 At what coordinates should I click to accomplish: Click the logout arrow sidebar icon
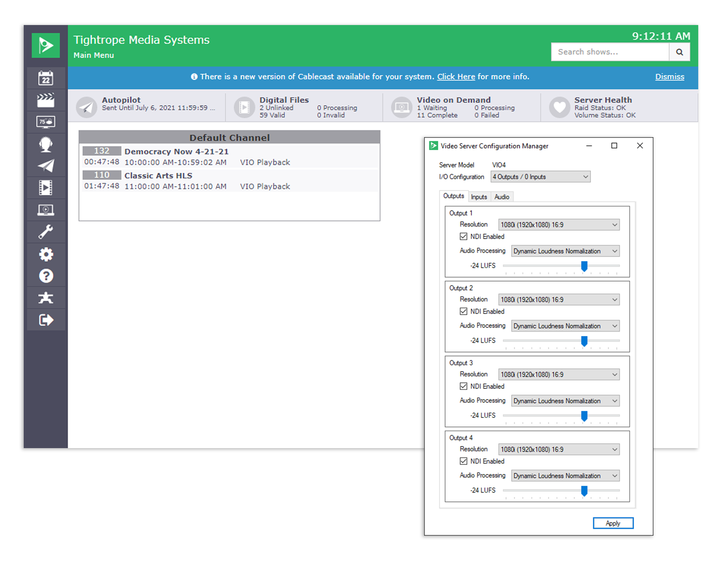coord(46,320)
